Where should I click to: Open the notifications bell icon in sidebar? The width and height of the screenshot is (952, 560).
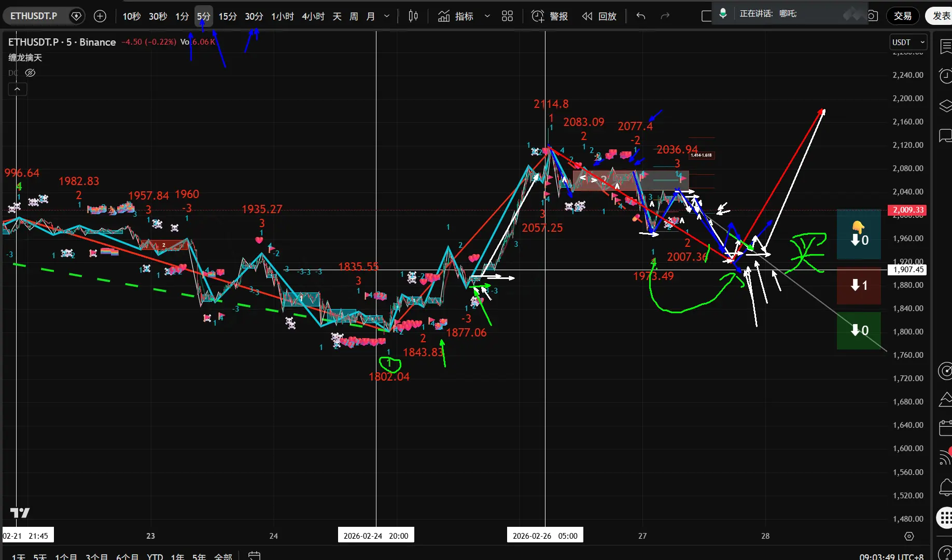pyautogui.click(x=945, y=487)
